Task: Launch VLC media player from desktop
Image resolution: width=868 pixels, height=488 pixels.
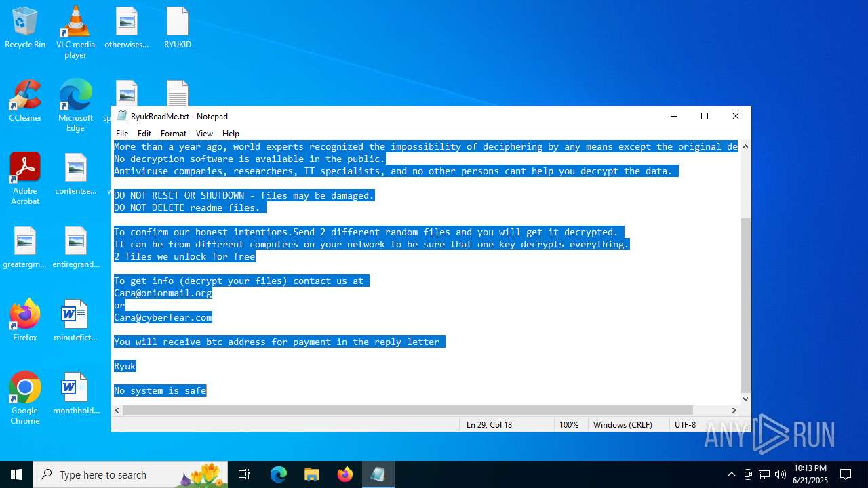Action: pos(75,33)
